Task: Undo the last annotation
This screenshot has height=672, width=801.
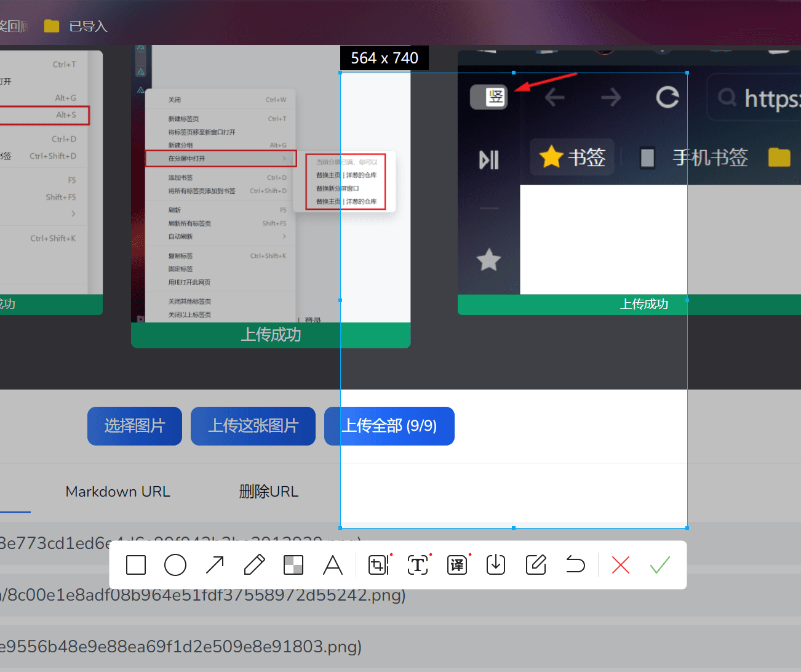Action: (575, 565)
